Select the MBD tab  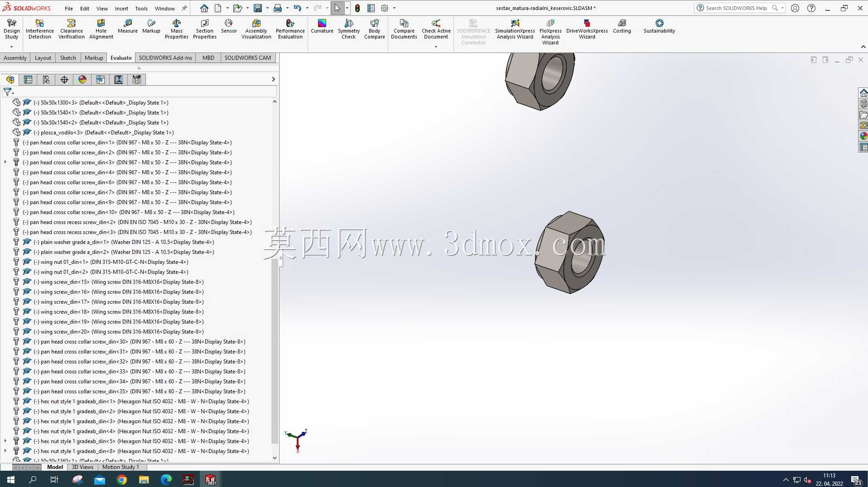(x=208, y=57)
